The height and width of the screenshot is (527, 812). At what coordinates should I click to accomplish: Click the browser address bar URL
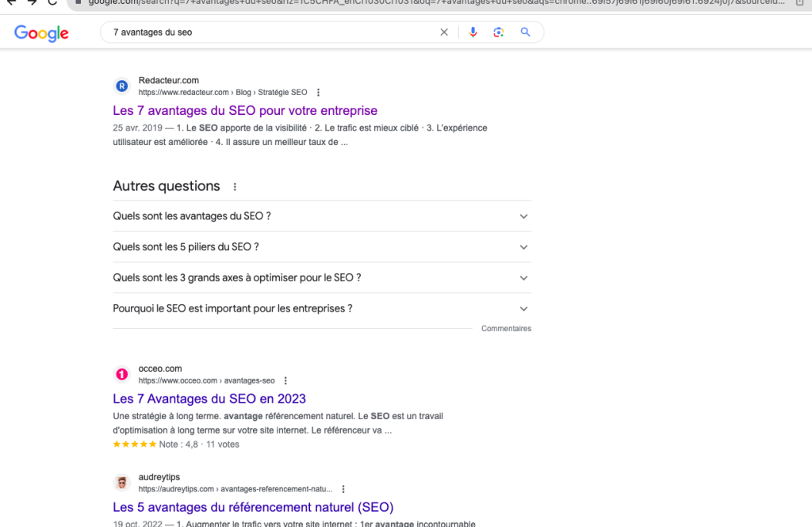click(435, 3)
